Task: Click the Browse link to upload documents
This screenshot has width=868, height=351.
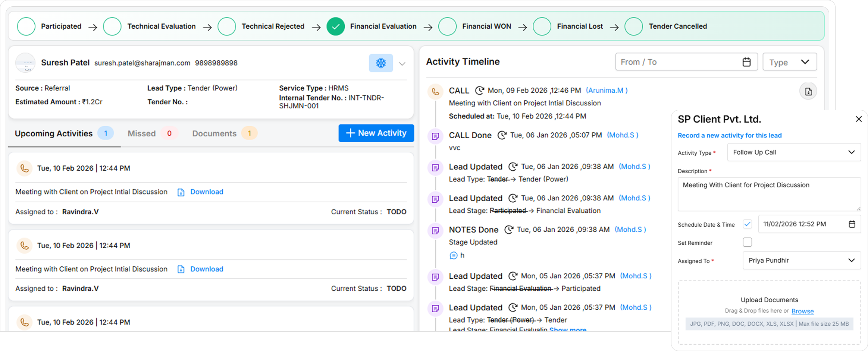Action: point(802,311)
